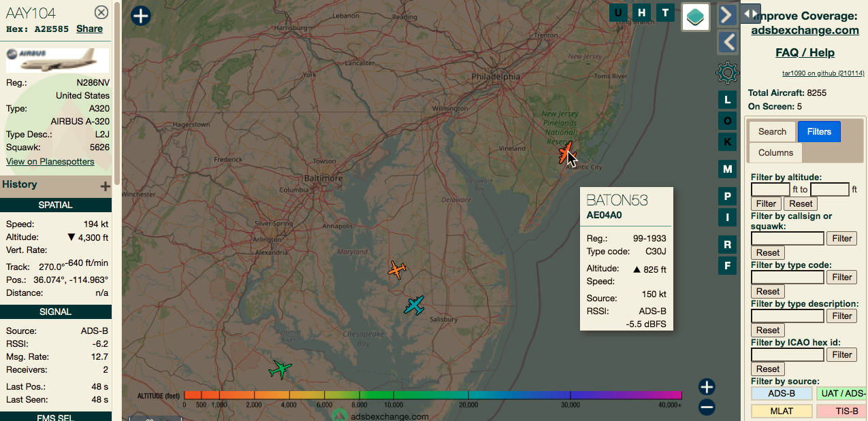Open the FAQ / Help link

click(805, 52)
